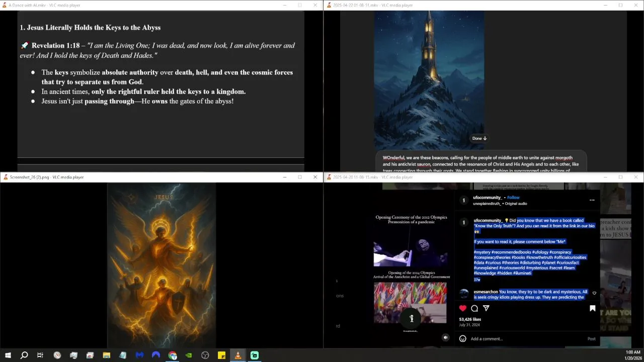Click the VLC cone in 2025-04-22 window title bar
Screen dimensions: 644x362
click(x=329, y=5)
